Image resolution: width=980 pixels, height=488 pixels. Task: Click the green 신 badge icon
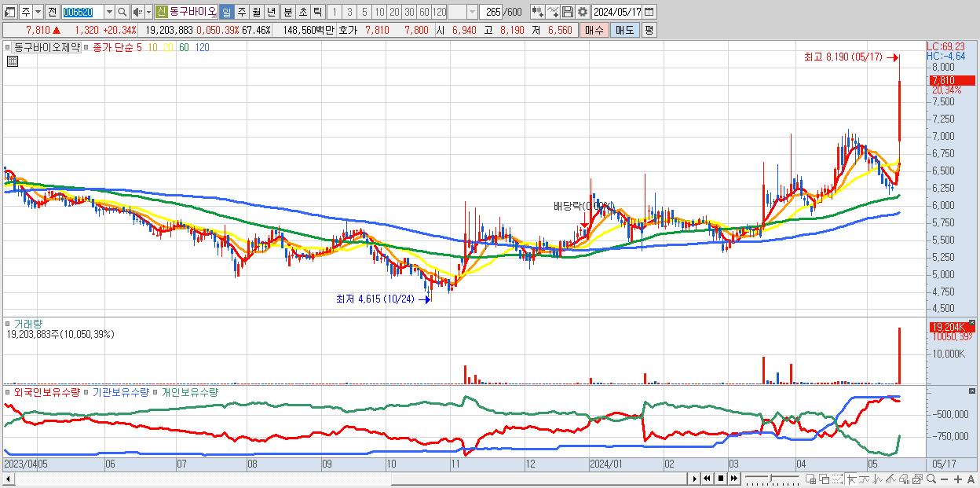[161, 12]
